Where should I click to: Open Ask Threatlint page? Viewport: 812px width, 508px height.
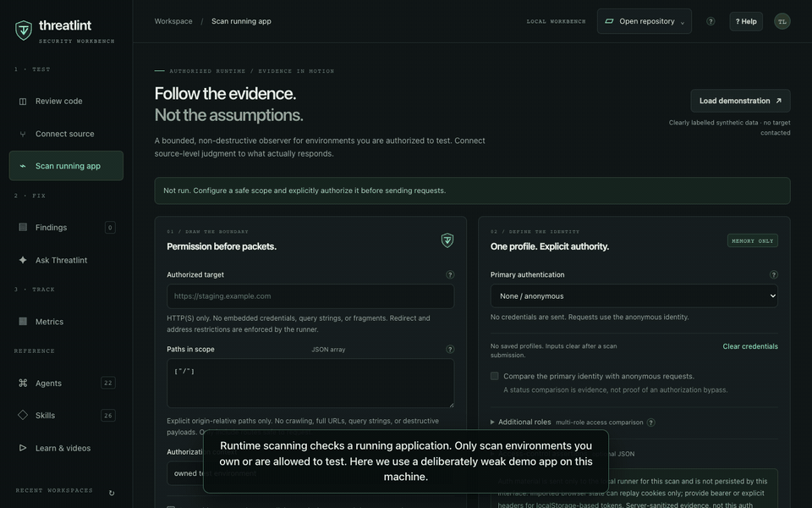[x=66, y=260]
